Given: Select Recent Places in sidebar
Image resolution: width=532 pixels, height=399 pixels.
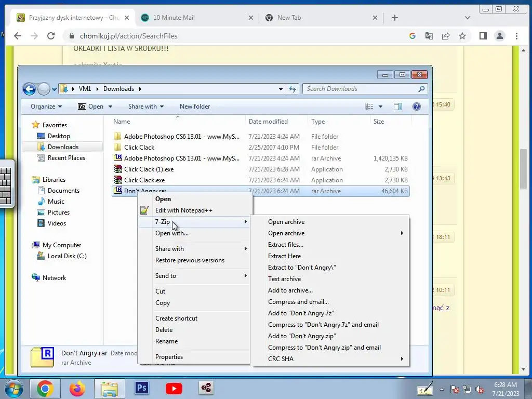Looking at the screenshot, I should (x=66, y=158).
